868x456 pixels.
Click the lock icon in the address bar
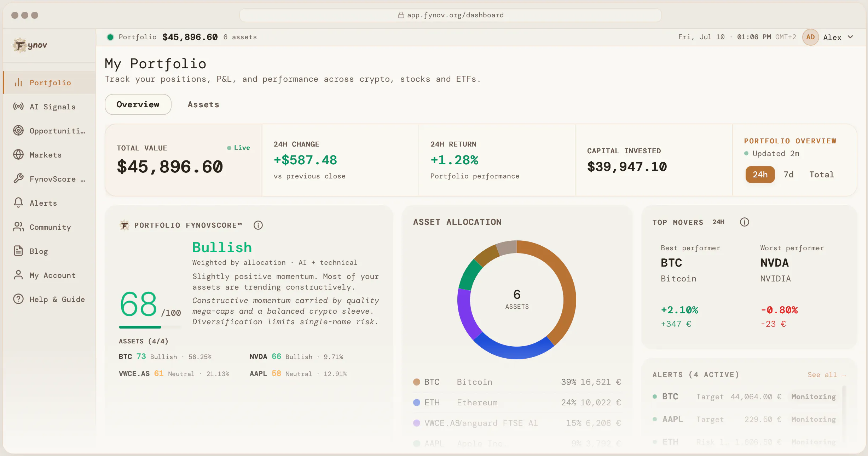[401, 15]
